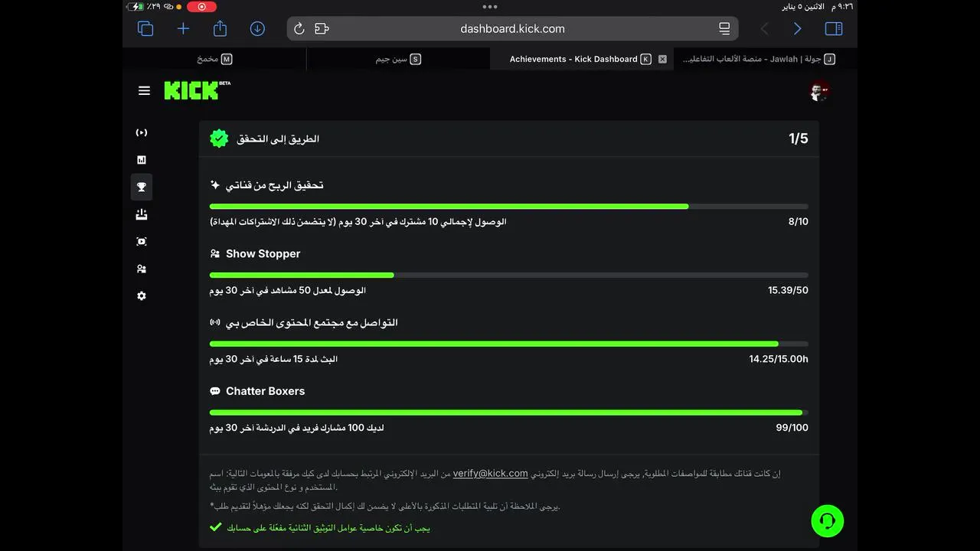Click the 99/100 chatters value
Screen dimensions: 980x551
tap(792, 428)
